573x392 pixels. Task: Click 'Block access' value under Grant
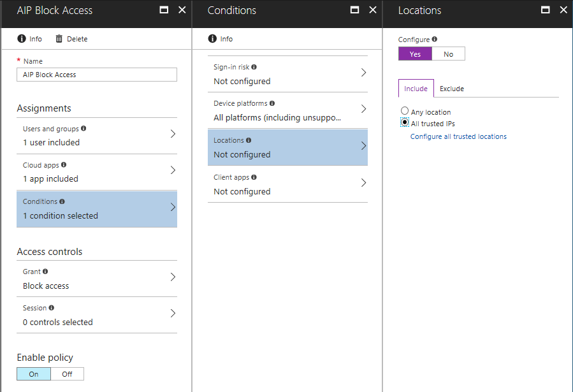point(46,286)
